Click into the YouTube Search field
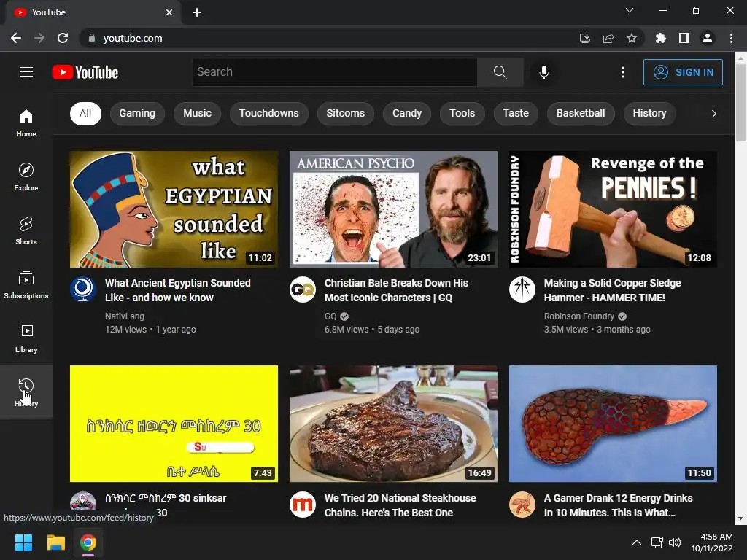 (x=334, y=72)
